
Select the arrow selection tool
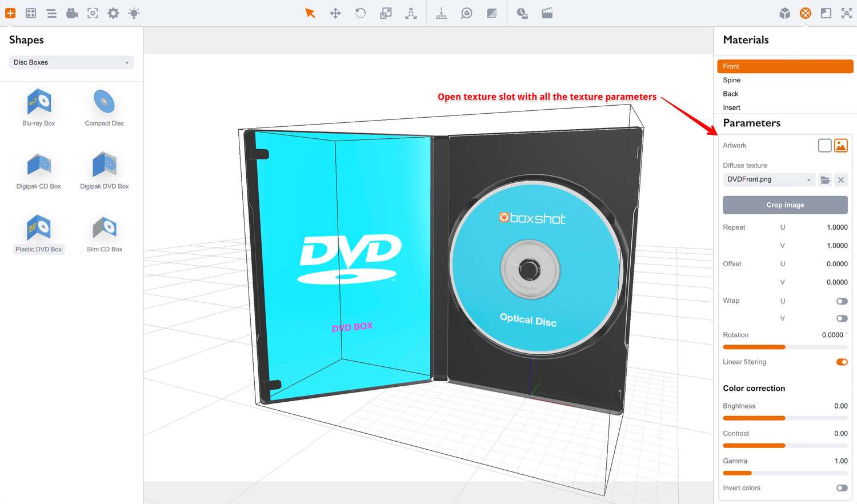310,13
